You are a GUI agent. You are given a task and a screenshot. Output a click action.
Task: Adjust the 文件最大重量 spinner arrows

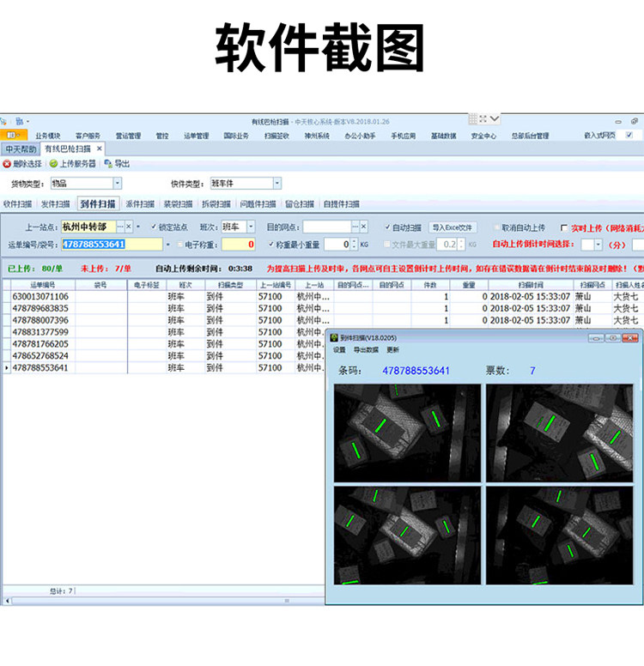462,245
